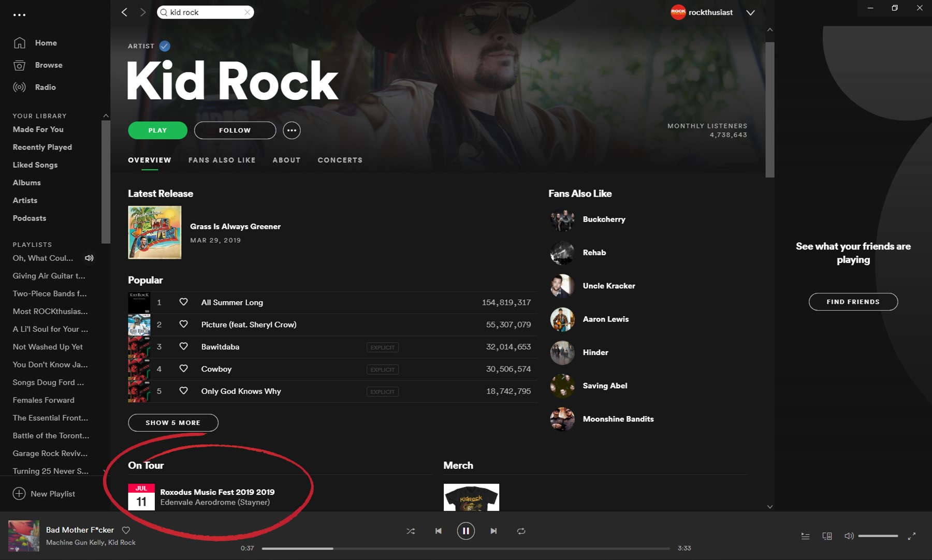
Task: Open Recently Played library
Action: click(42, 147)
